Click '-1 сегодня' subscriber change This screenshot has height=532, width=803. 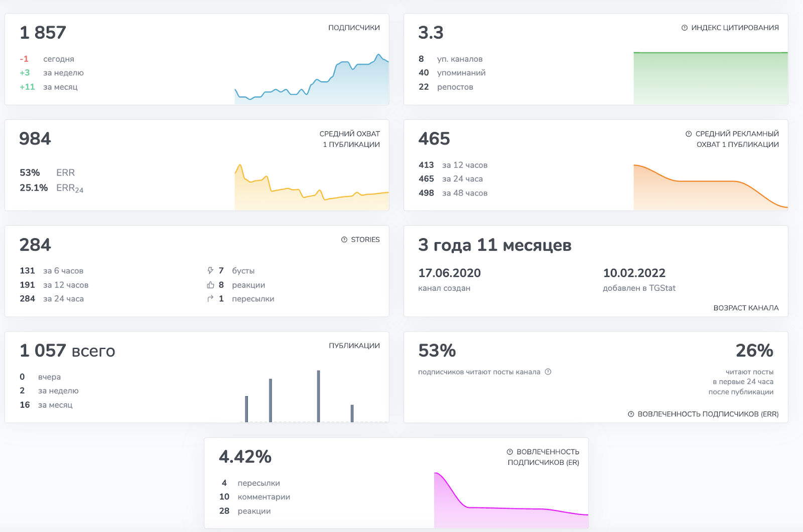[x=47, y=59]
